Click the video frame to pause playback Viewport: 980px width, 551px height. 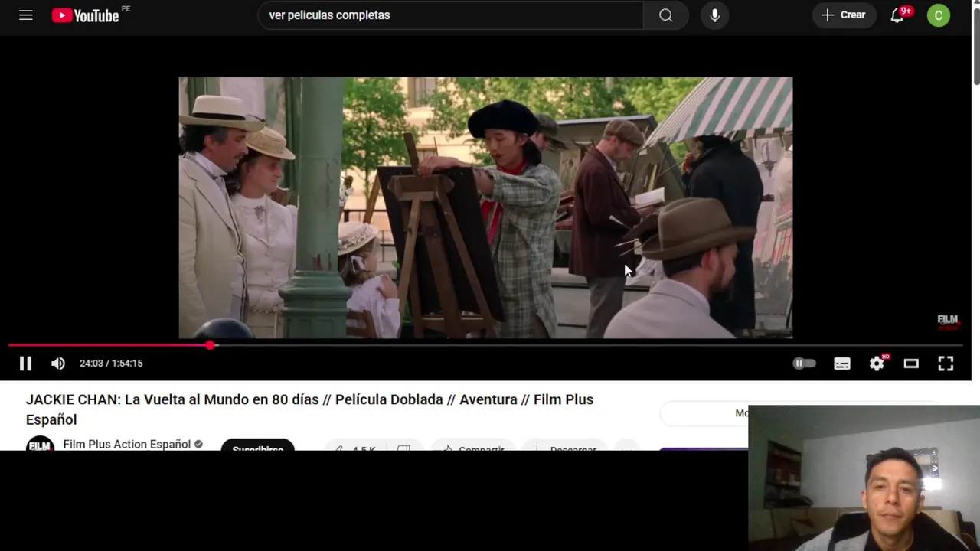pyautogui.click(x=485, y=207)
